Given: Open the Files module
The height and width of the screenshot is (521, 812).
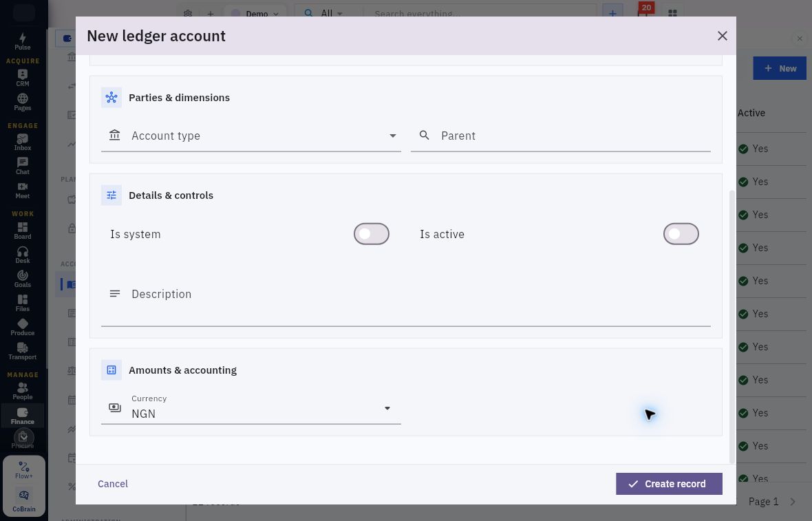Looking at the screenshot, I should (22, 303).
